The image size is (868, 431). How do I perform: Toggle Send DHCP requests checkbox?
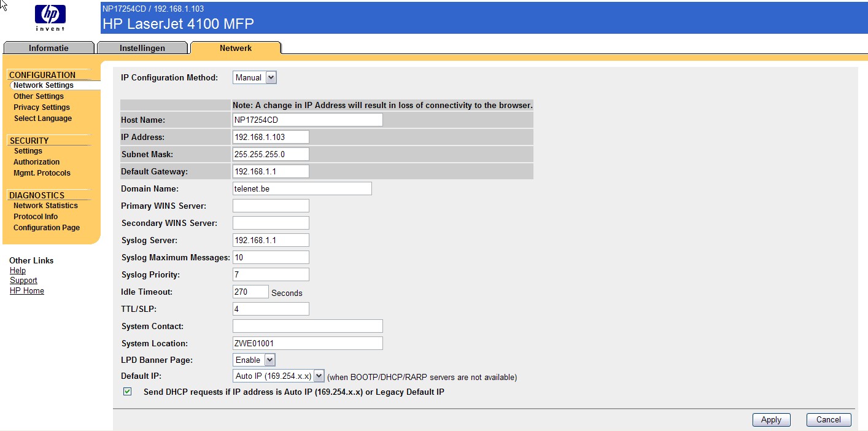pyautogui.click(x=128, y=392)
